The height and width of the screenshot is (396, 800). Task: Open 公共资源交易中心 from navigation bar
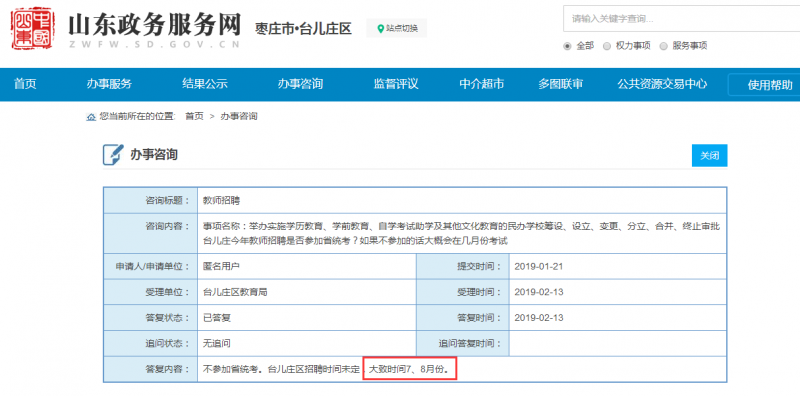pos(662,84)
